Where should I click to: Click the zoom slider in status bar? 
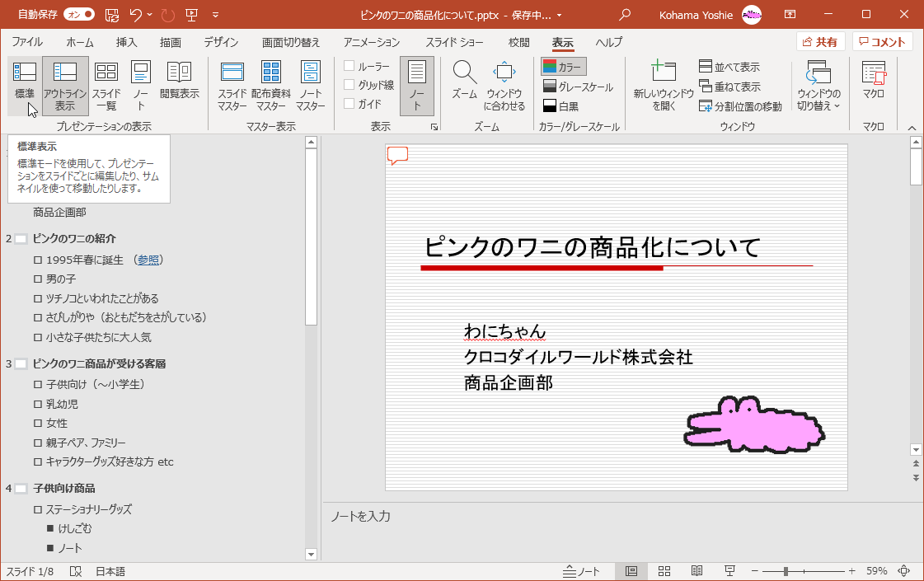click(x=786, y=571)
